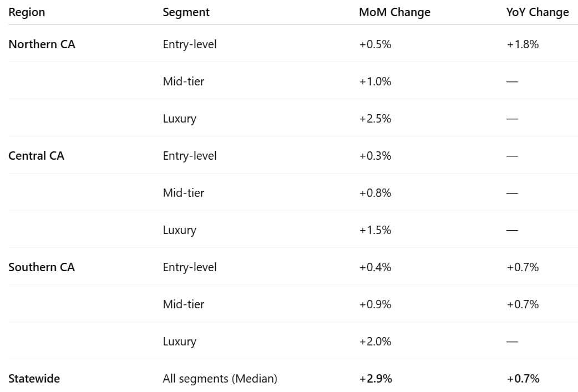Click Northern CA +1.8% YoY value
578x392 pixels.
pyautogui.click(x=523, y=44)
